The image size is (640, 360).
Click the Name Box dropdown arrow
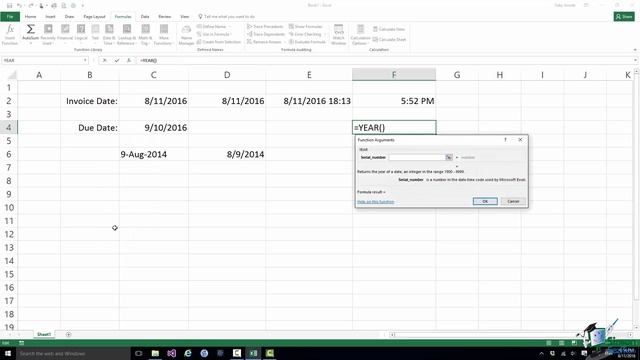click(85, 60)
